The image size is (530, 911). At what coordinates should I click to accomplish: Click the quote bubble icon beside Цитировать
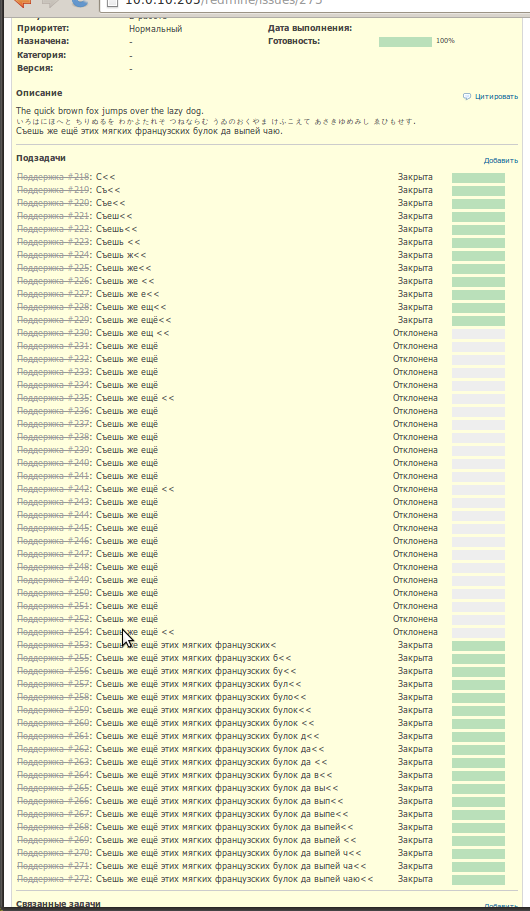pyautogui.click(x=467, y=96)
